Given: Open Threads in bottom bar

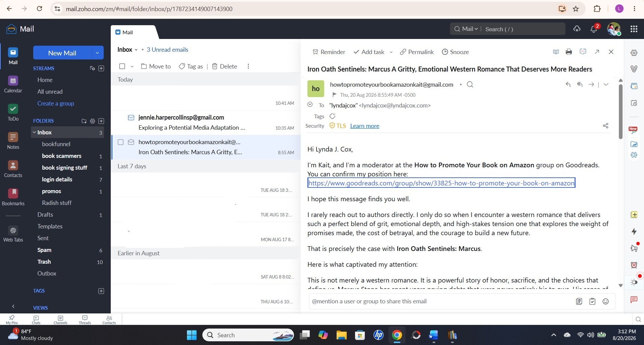Looking at the screenshot, I should pyautogui.click(x=85, y=319).
